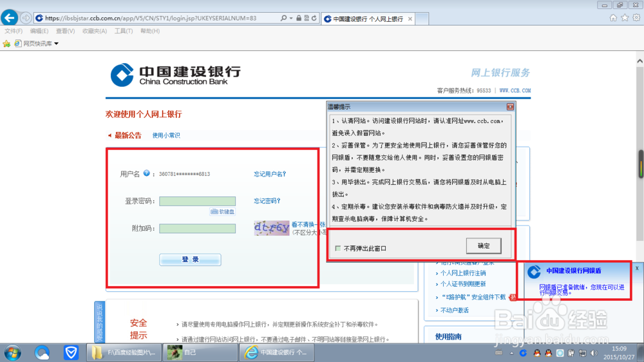Close the 温馨提示 dialog with X
The image size is (644, 362).
point(510,107)
